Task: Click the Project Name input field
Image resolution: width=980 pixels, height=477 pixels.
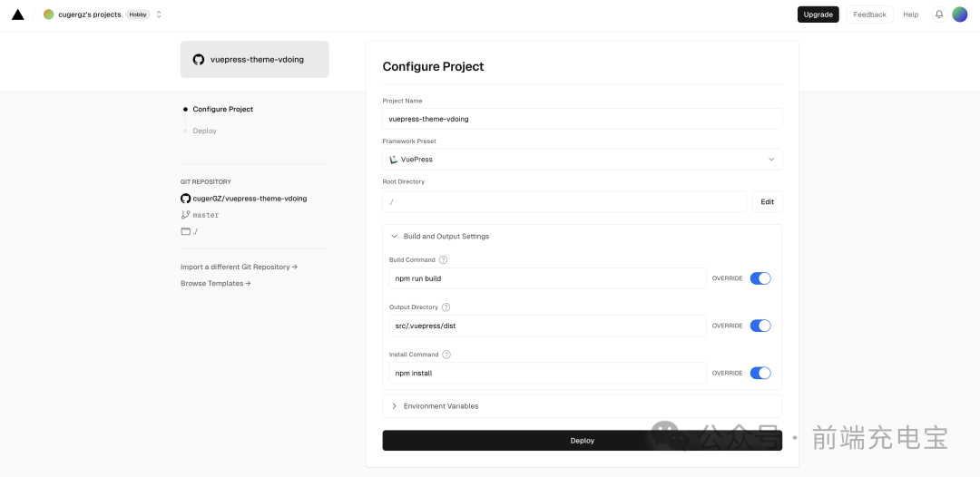Action: click(x=582, y=119)
